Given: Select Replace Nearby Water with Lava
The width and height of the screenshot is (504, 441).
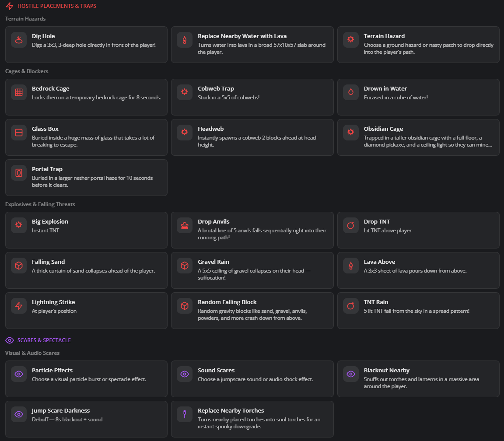Looking at the screenshot, I should pyautogui.click(x=252, y=45).
